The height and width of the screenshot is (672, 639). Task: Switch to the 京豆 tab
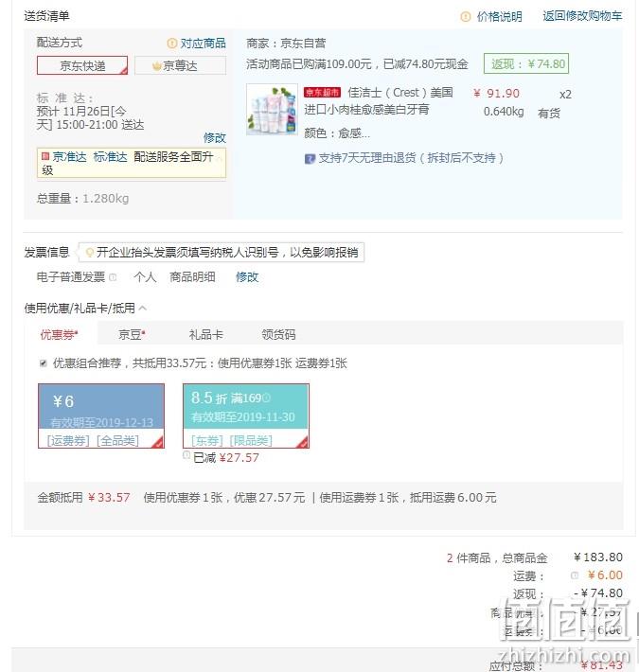(132, 334)
